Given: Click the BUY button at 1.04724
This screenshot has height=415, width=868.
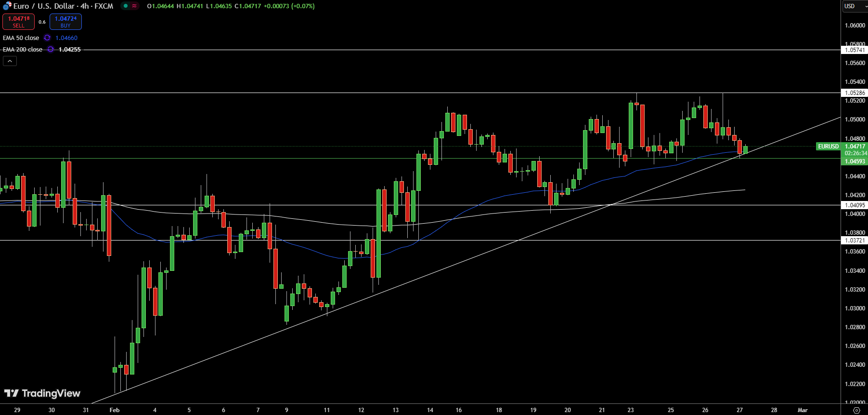Looking at the screenshot, I should tap(65, 22).
